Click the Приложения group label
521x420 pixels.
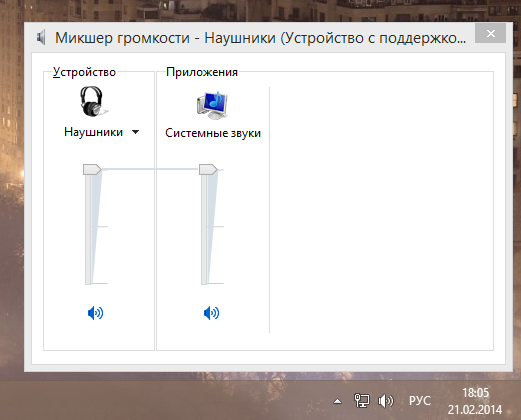click(202, 72)
